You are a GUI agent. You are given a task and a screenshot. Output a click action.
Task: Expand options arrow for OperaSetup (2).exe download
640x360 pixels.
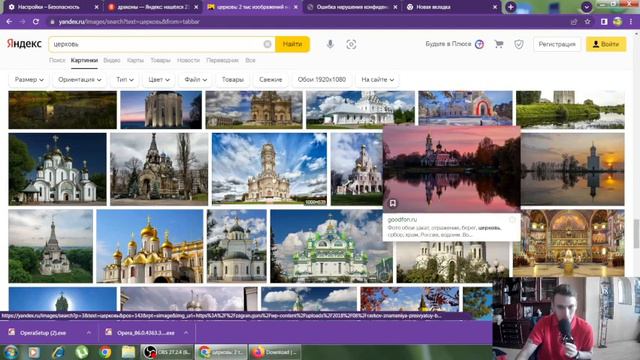[89, 333]
